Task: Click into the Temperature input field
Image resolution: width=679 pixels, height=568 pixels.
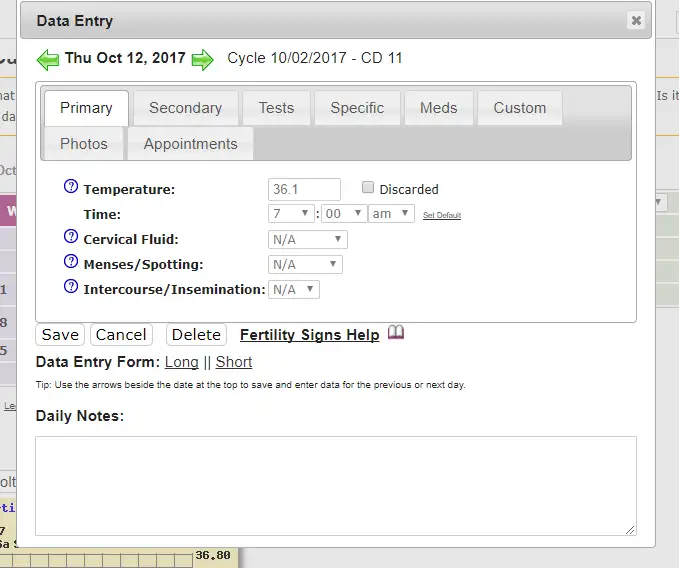Action: click(x=304, y=189)
